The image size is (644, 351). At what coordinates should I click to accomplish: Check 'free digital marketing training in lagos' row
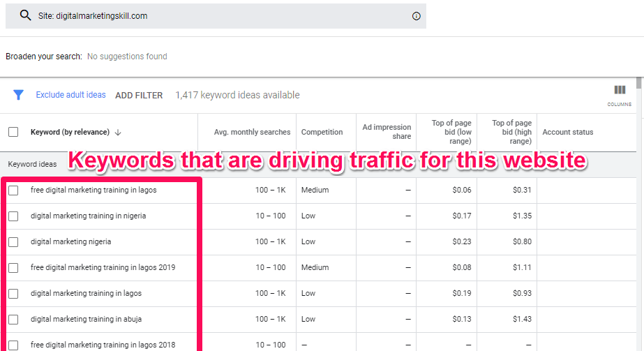point(13,190)
